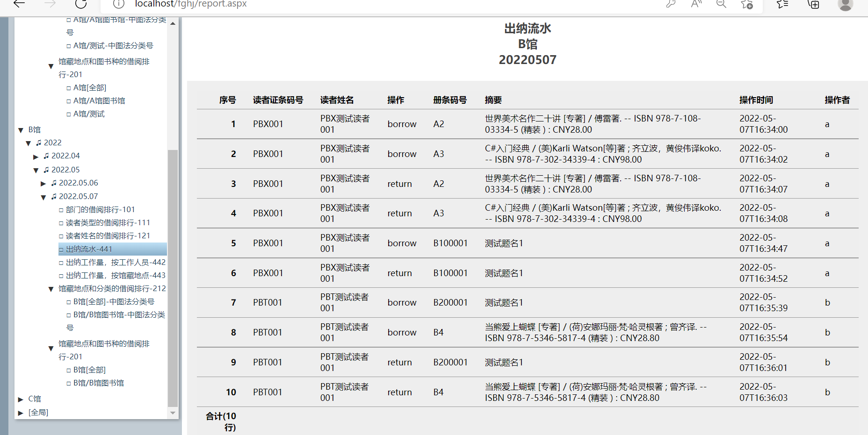Click the 摘要 column header
This screenshot has width=868, height=435.
pos(493,100)
